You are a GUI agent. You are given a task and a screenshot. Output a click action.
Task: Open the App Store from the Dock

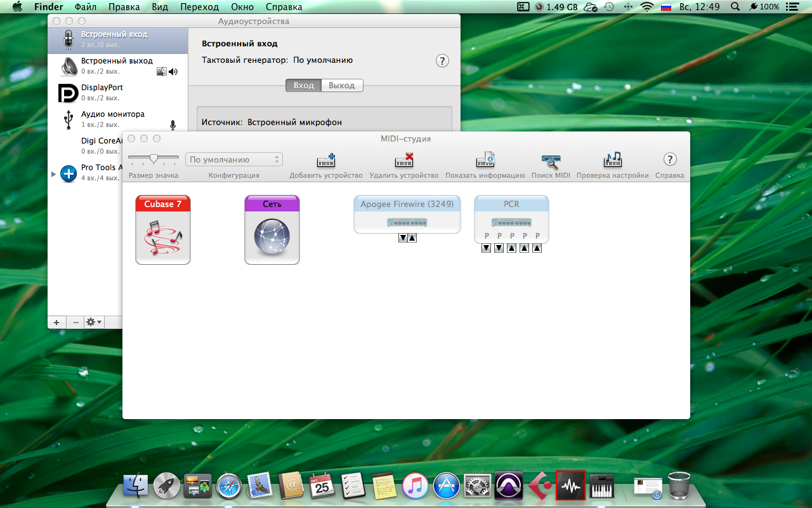446,486
